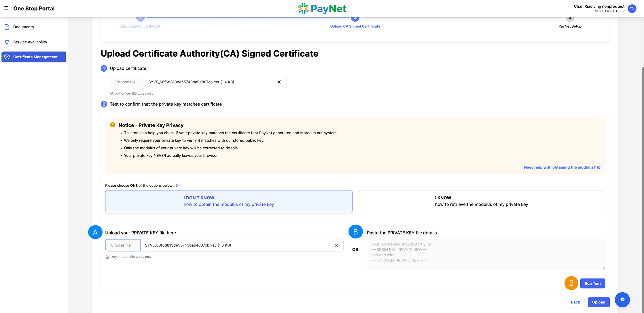The height and width of the screenshot is (313, 644).
Task: Select the Certificate Management shield icon
Action: (7, 57)
